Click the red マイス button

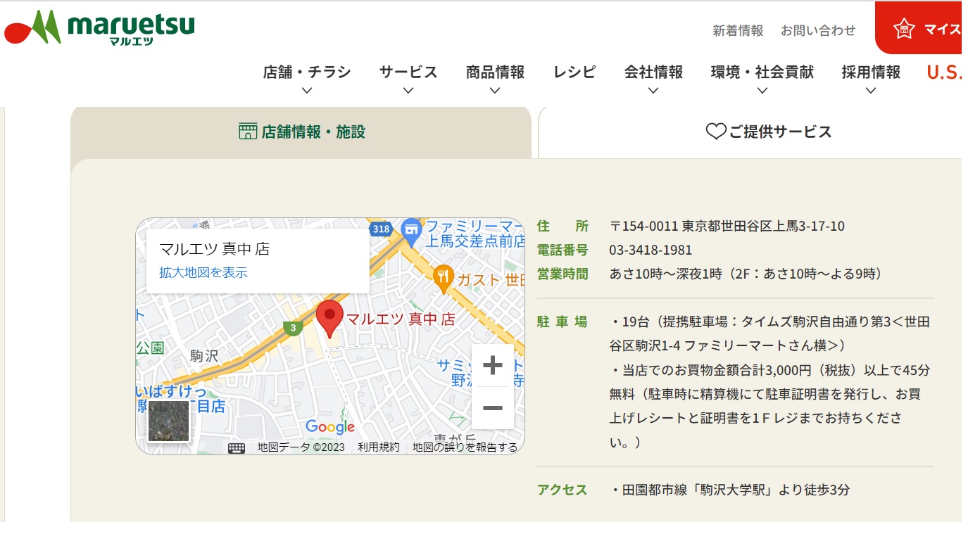point(918,28)
